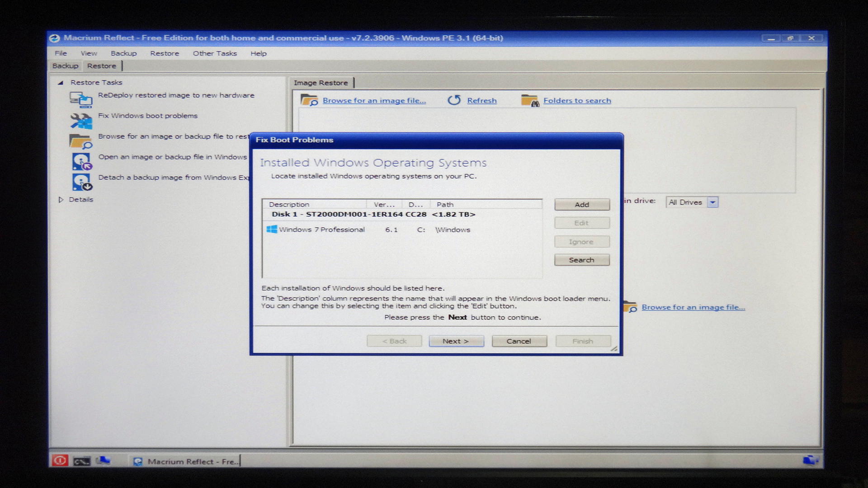Viewport: 868px width, 488px height.
Task: Click the Folders to search folder icon
Action: (530, 100)
